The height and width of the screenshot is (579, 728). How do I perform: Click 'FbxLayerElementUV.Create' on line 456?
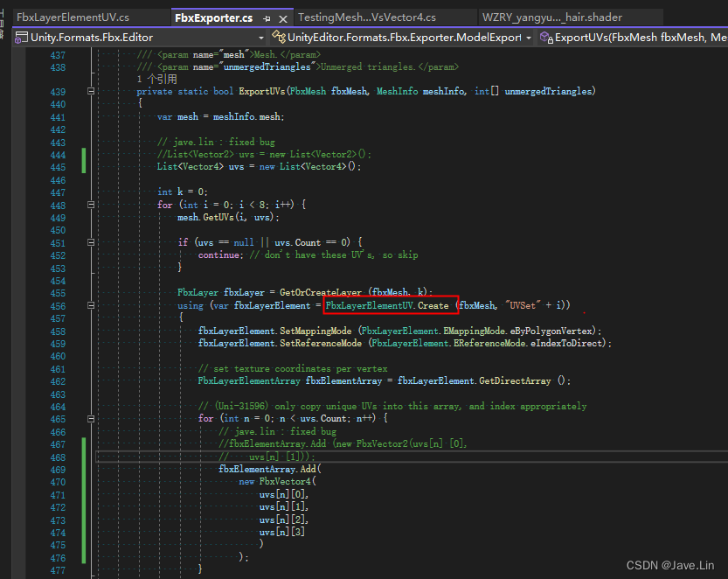pyautogui.click(x=387, y=305)
